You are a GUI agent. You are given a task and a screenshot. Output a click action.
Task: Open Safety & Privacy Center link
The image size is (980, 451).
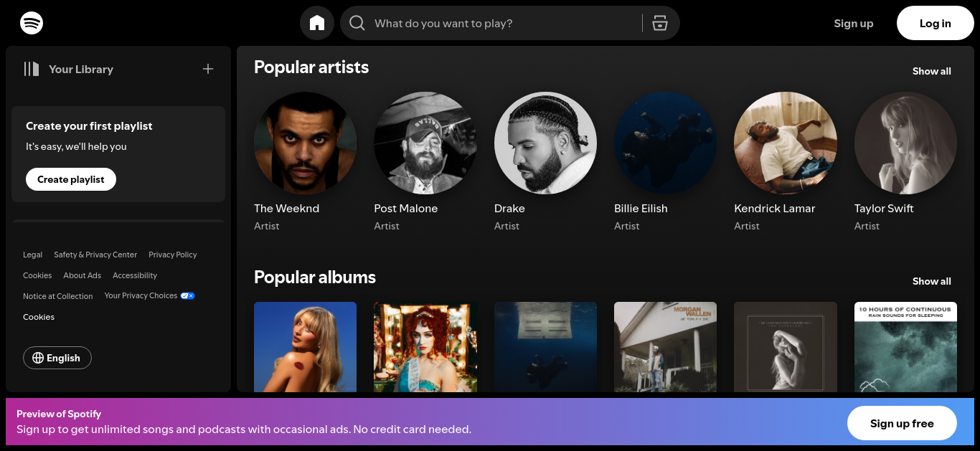click(95, 255)
